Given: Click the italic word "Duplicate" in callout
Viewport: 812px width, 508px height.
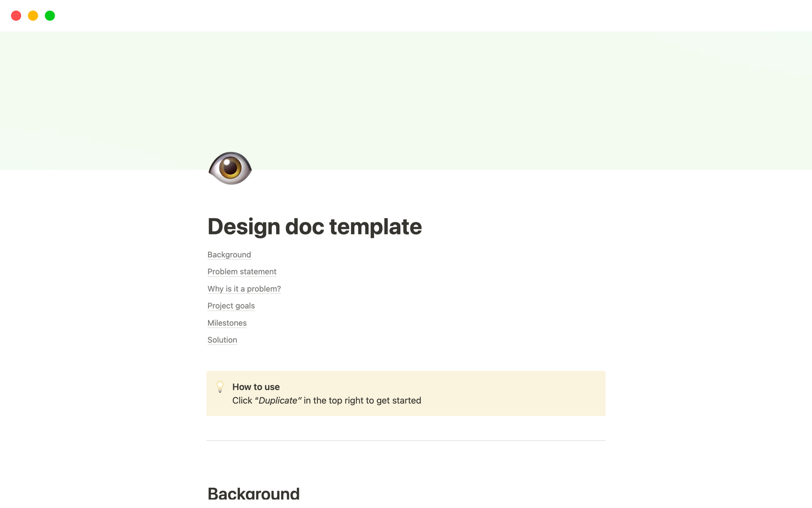Looking at the screenshot, I should 278,400.
